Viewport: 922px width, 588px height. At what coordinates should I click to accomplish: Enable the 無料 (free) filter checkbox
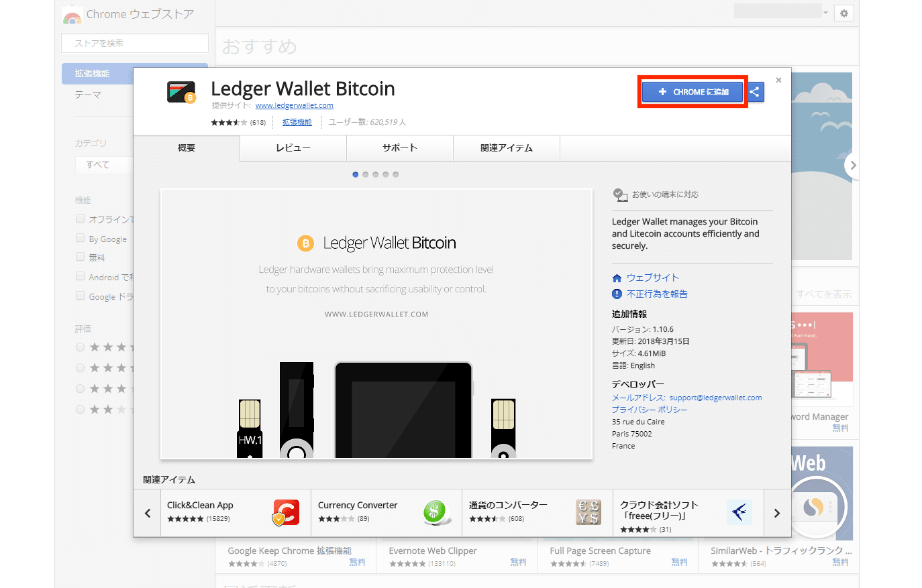click(81, 257)
